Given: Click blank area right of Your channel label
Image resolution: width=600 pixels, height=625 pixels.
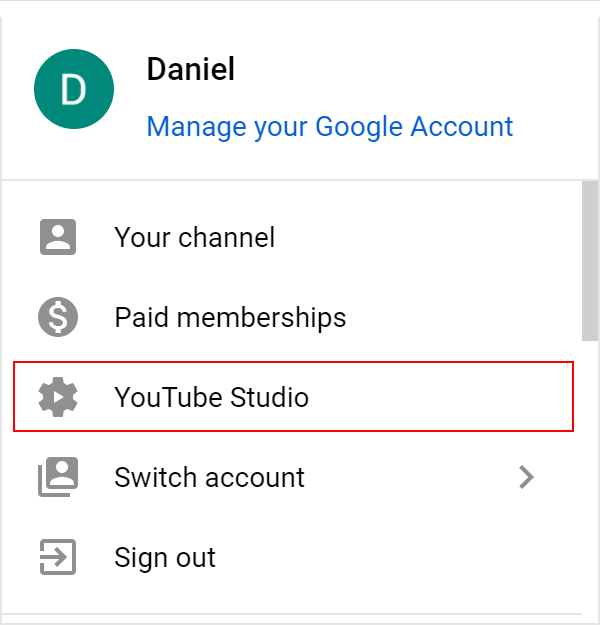Looking at the screenshot, I should point(427,237).
